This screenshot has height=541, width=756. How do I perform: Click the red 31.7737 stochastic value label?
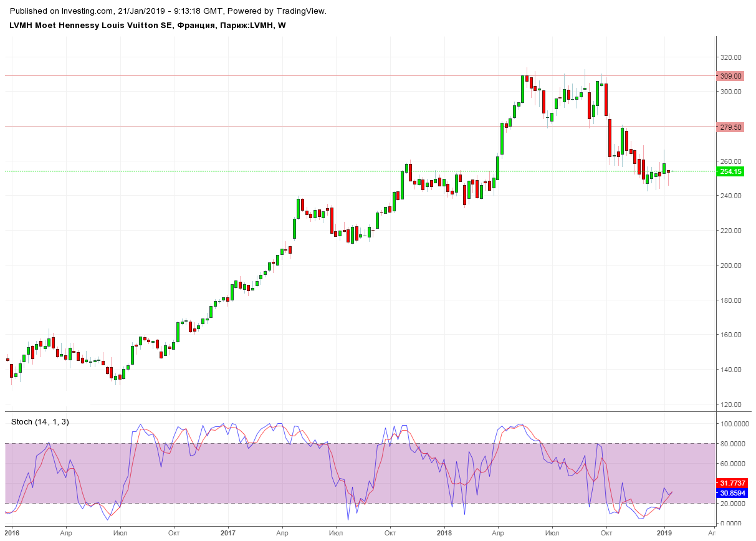tap(732, 483)
